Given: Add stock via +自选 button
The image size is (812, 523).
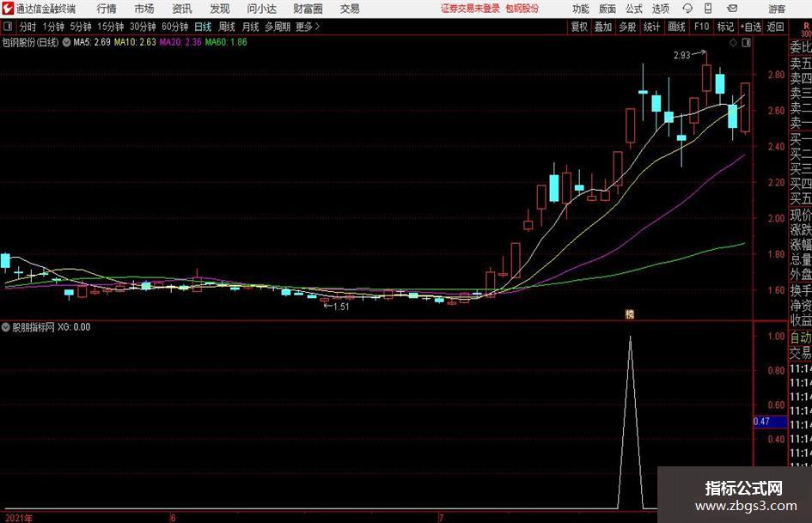Looking at the screenshot, I should pyautogui.click(x=750, y=27).
